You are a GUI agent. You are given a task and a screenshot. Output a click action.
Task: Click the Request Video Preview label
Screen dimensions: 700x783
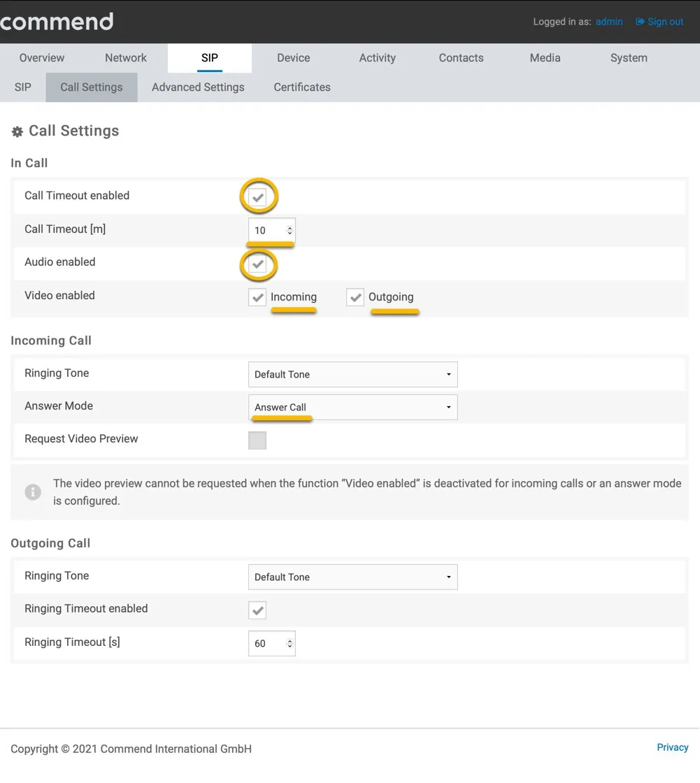tap(81, 439)
